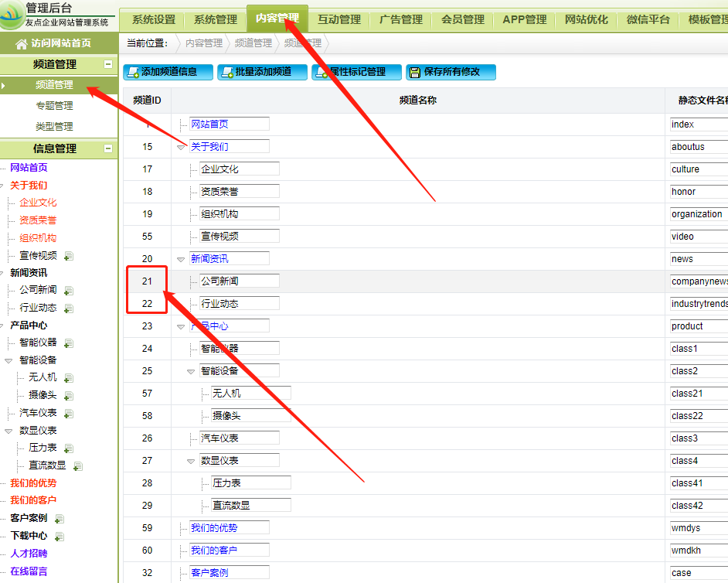Open the 系统设置 tab
The width and height of the screenshot is (728, 583).
pyautogui.click(x=153, y=19)
